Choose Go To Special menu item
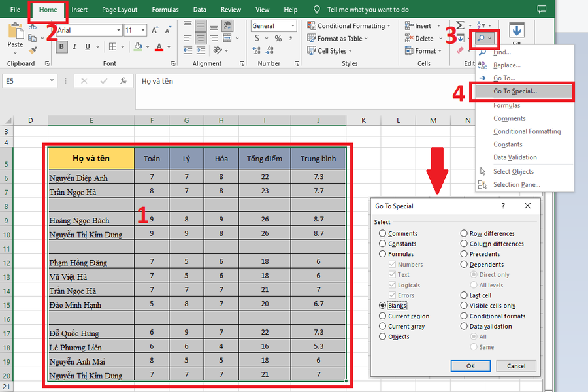Screen dimensions: 588x392 [524, 91]
